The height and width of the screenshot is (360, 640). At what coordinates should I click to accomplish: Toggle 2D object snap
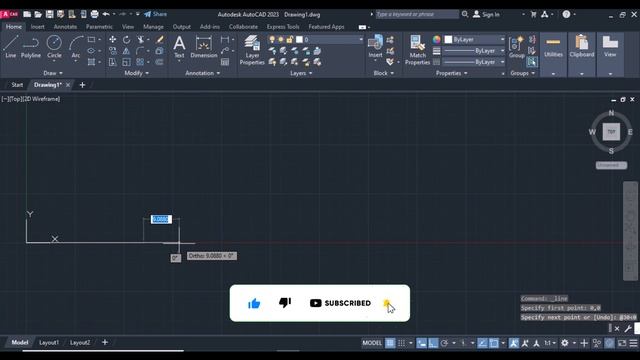(x=494, y=343)
